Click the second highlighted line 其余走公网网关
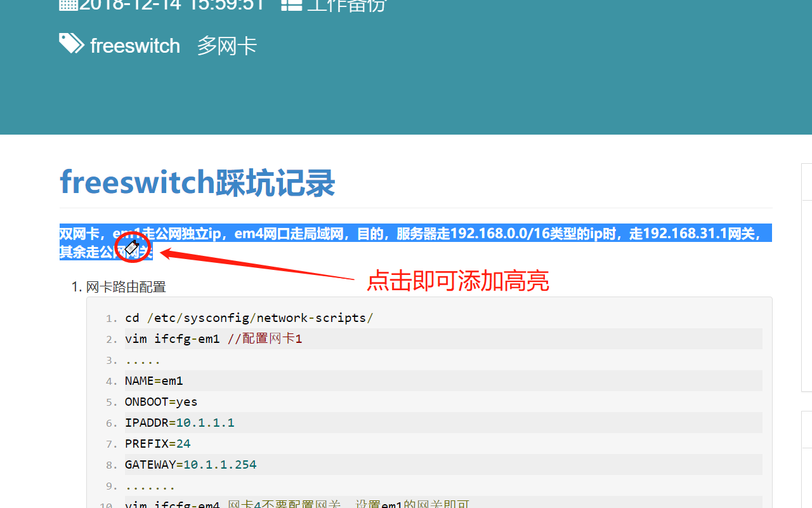The height and width of the screenshot is (508, 812). click(106, 252)
